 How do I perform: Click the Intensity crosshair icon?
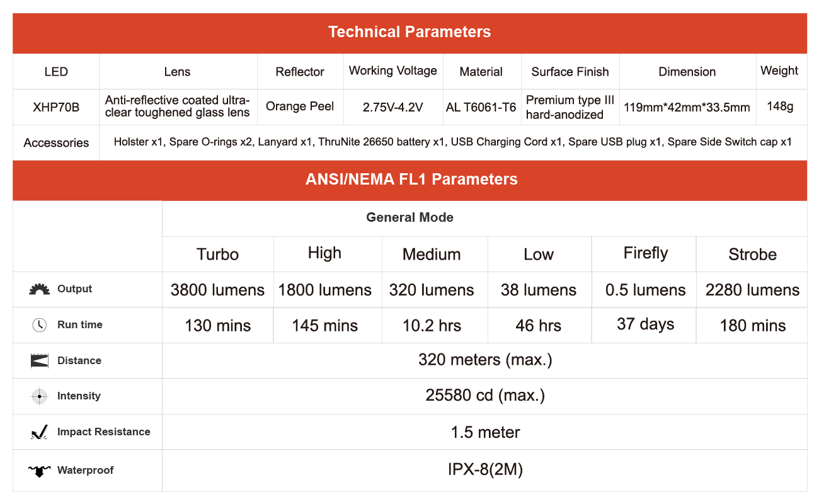[39, 396]
